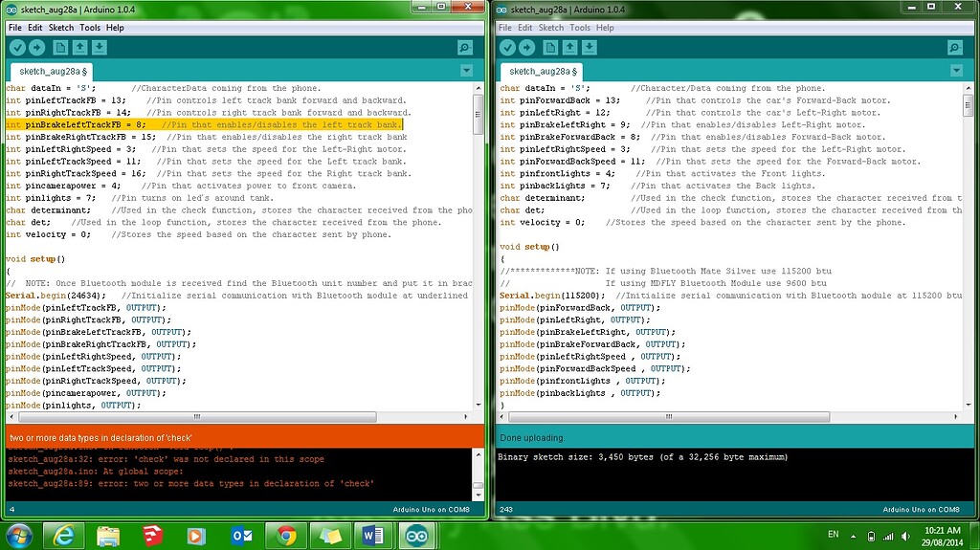
Task: Open Sketch menu in right Arduino window
Action: [x=551, y=28]
